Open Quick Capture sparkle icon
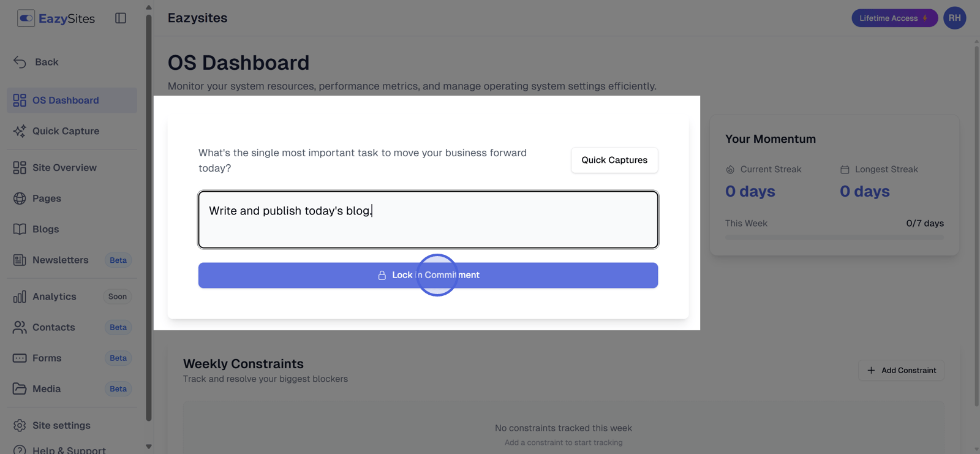 tap(20, 131)
